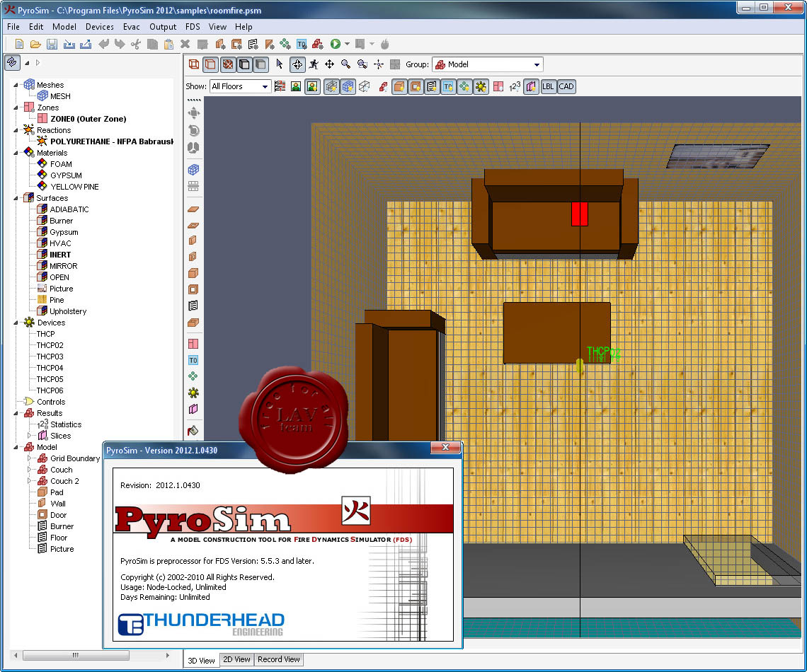Open the Devices menu
Screen dimensions: 807x672
pos(100,27)
